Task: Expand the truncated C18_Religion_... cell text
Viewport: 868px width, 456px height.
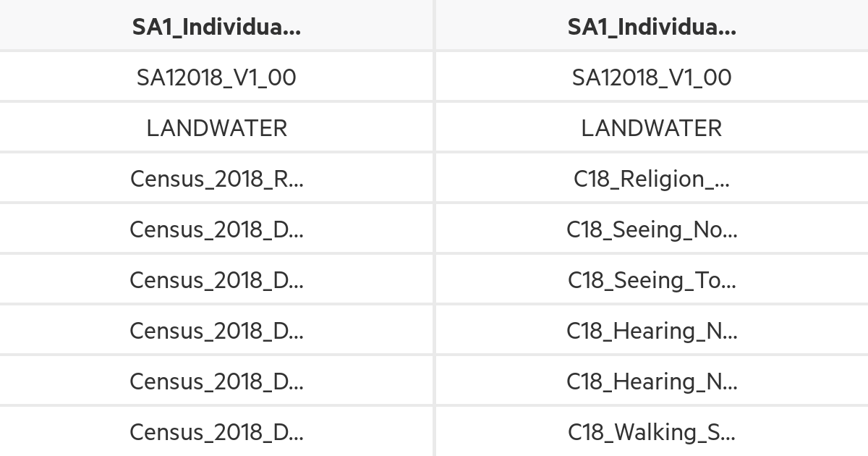Action: pos(651,178)
